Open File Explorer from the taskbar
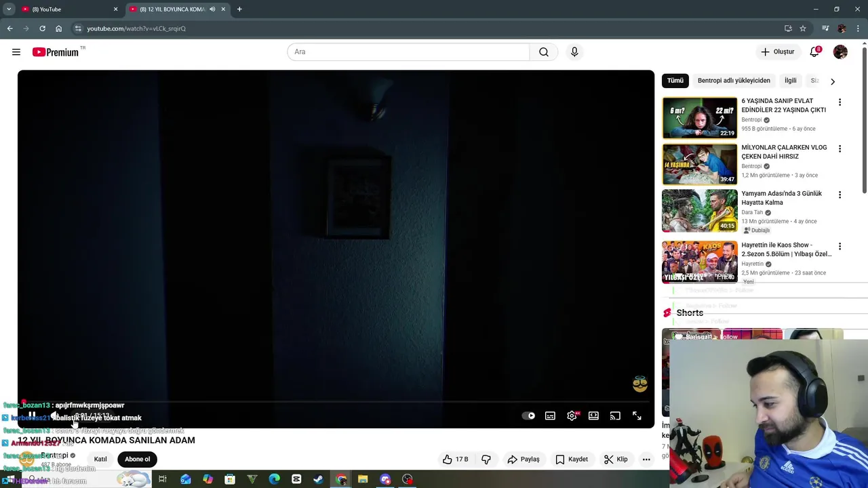The image size is (868, 488). [363, 479]
